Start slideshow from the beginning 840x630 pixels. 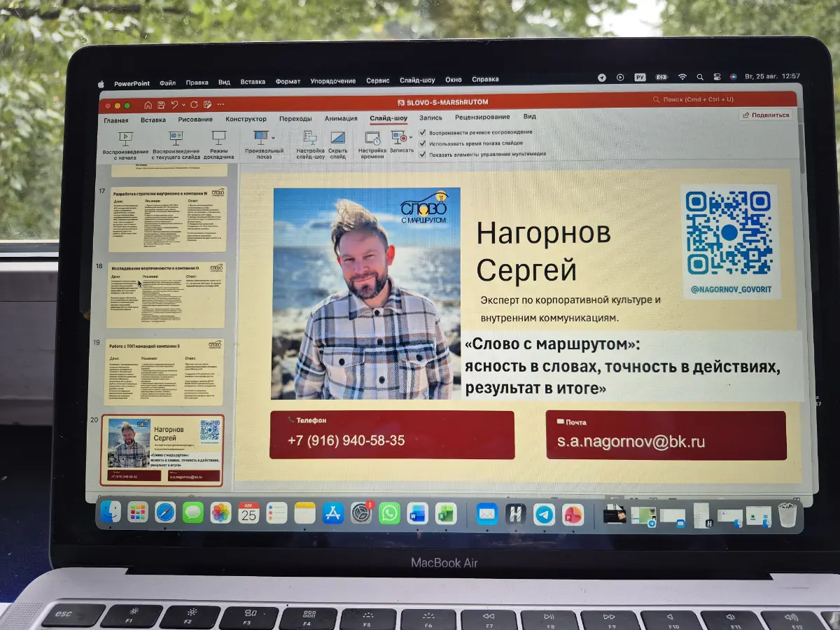pos(126,146)
